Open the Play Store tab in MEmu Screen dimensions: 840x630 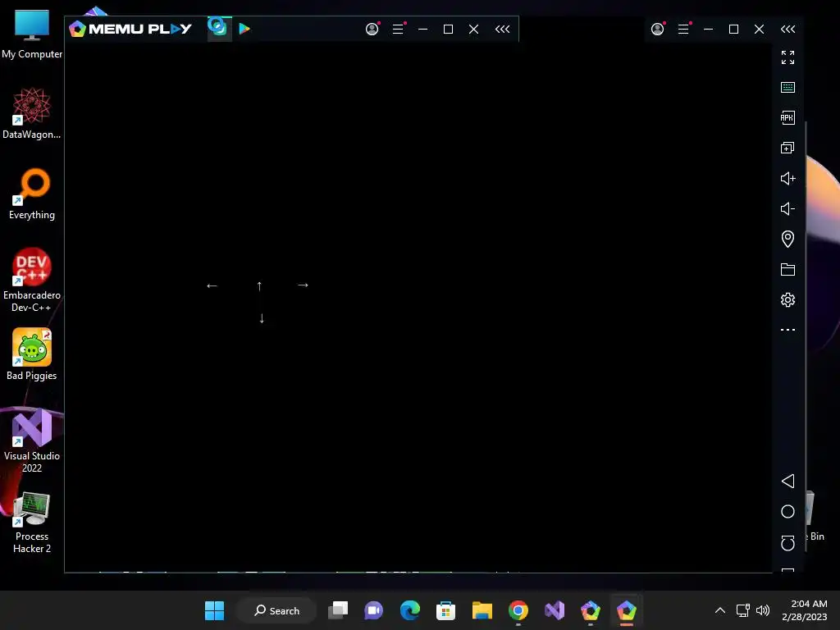[244, 29]
